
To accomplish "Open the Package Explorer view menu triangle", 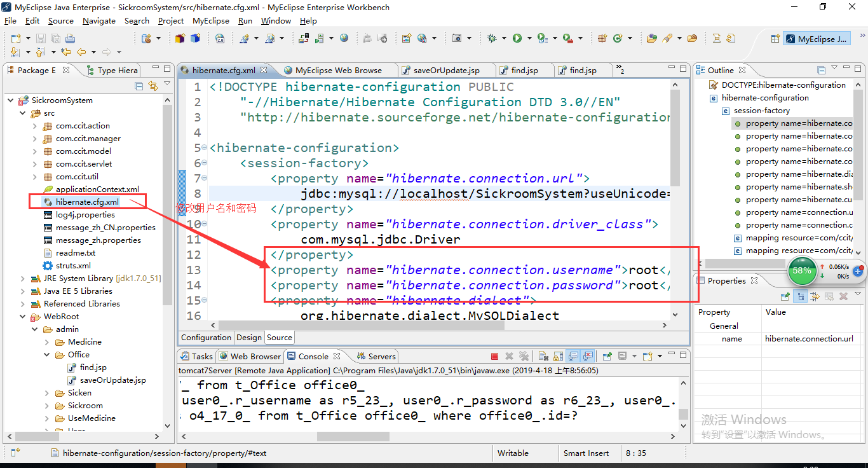I will pyautogui.click(x=167, y=85).
